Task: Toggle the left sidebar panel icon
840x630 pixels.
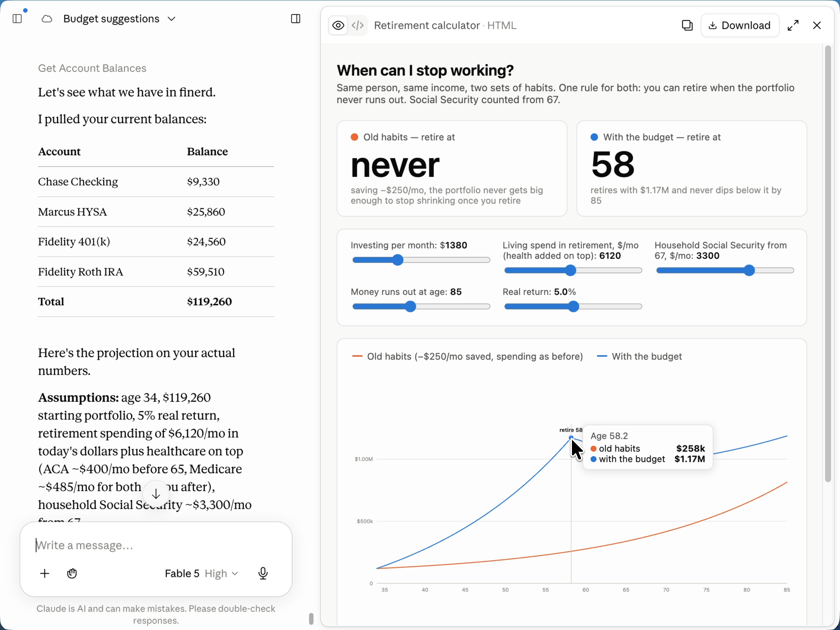Action: (17, 19)
